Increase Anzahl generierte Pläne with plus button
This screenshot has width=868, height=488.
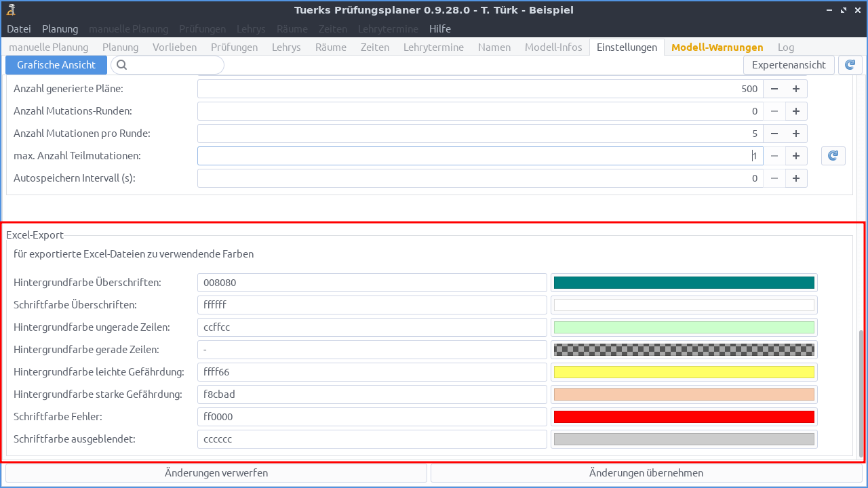coord(795,88)
